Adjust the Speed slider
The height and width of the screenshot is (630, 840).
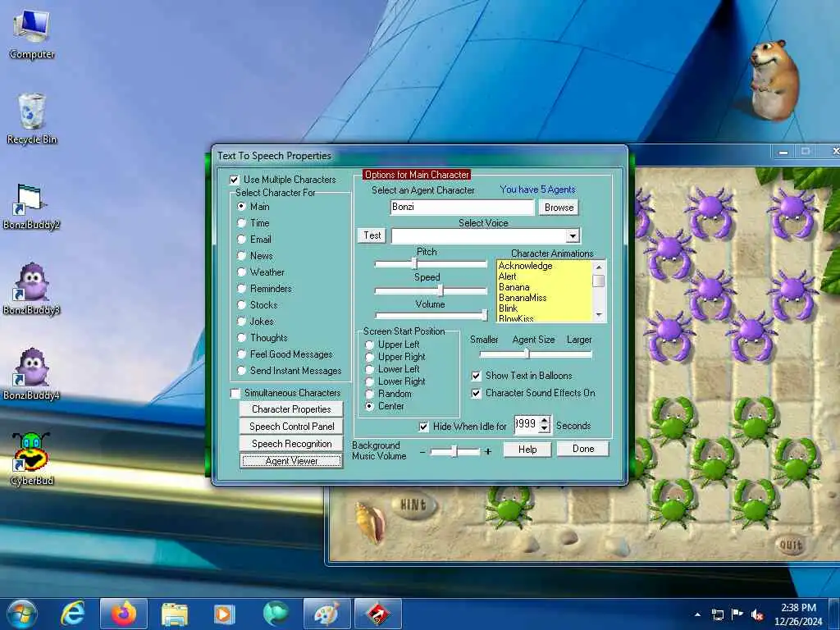point(440,290)
